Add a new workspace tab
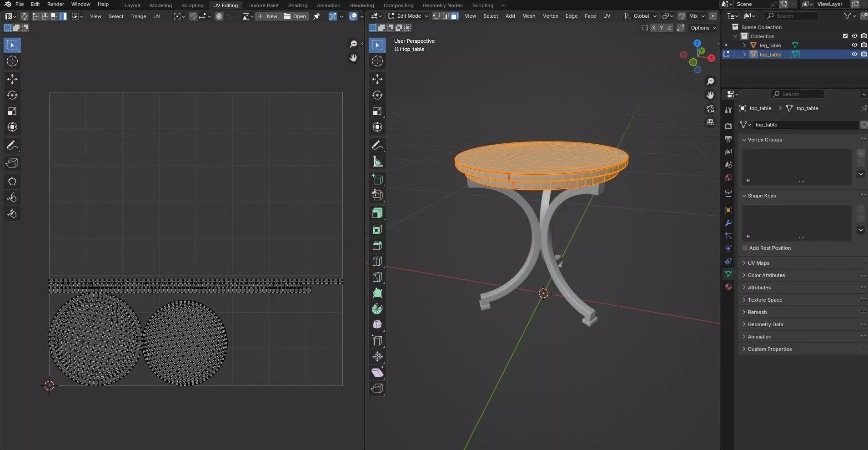Screen dimensions: 868x450 (503, 5)
